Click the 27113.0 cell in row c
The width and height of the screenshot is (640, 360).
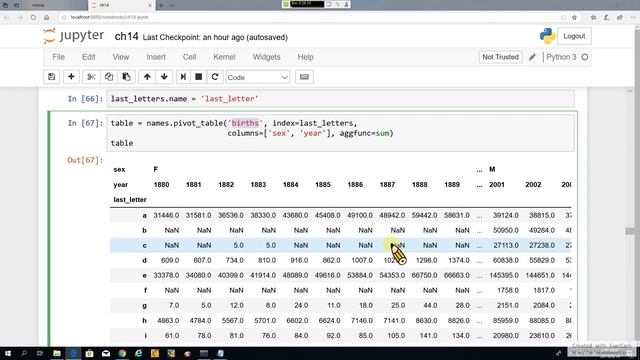506,245
